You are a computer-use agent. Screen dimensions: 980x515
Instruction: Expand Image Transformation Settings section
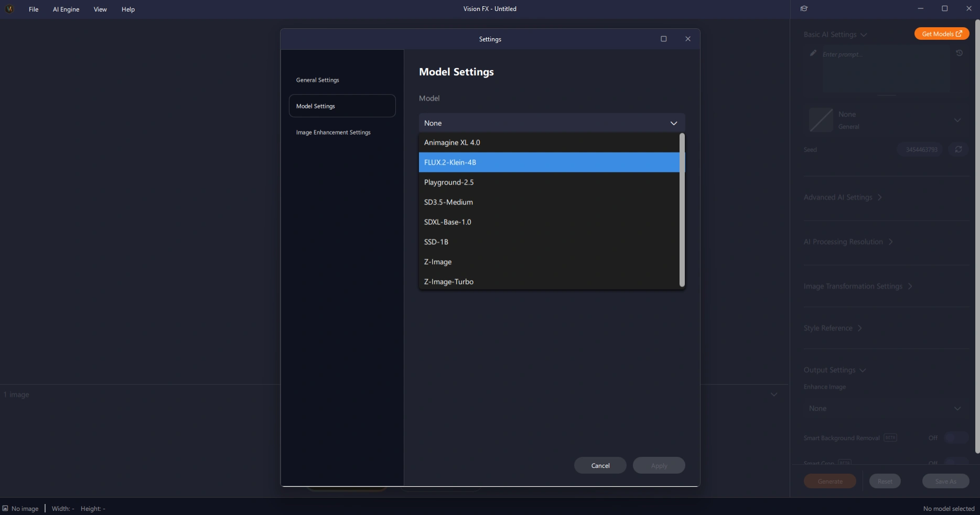click(x=858, y=287)
